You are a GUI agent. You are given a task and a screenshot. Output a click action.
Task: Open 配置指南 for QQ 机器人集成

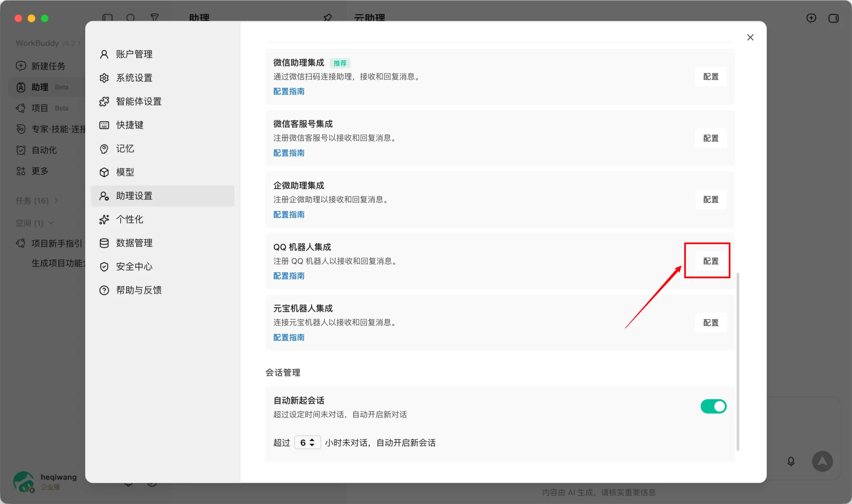pyautogui.click(x=289, y=276)
